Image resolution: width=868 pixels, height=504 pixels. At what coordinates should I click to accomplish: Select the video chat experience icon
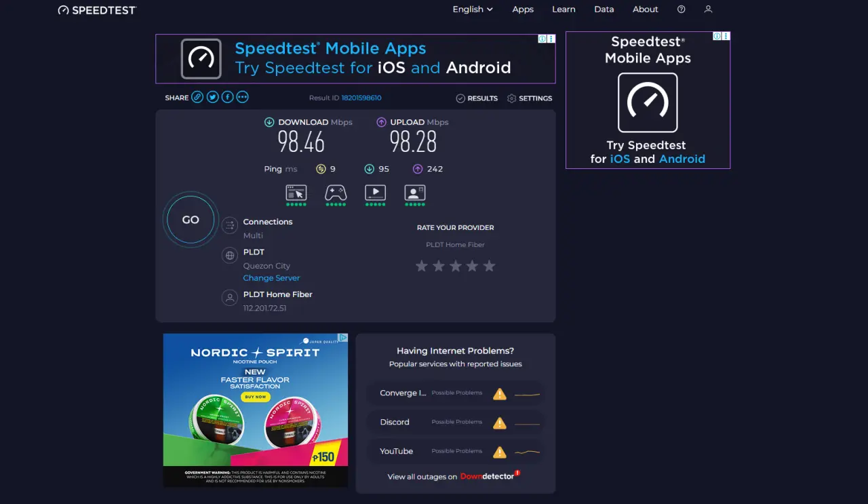415,195
